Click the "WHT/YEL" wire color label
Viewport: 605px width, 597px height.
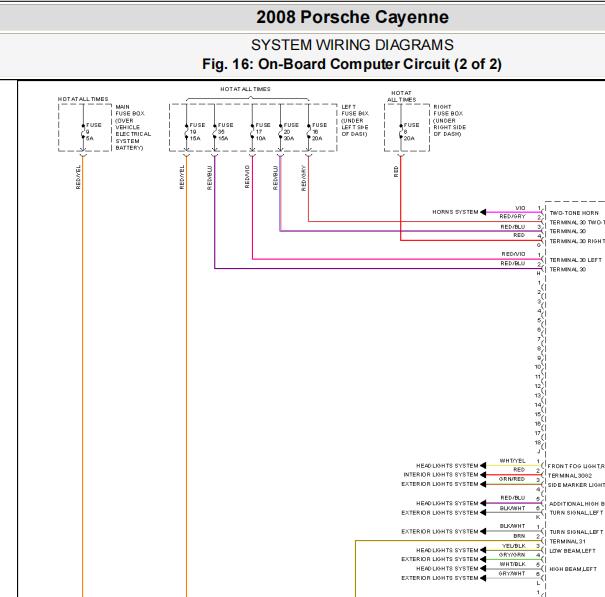512,461
